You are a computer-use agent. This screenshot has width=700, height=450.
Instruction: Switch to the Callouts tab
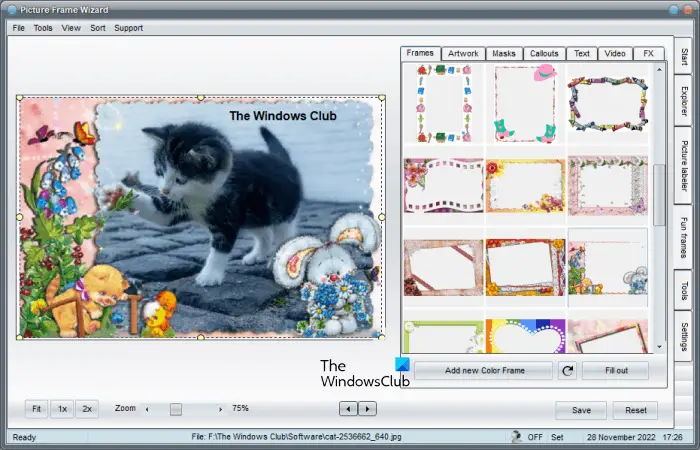[544, 53]
